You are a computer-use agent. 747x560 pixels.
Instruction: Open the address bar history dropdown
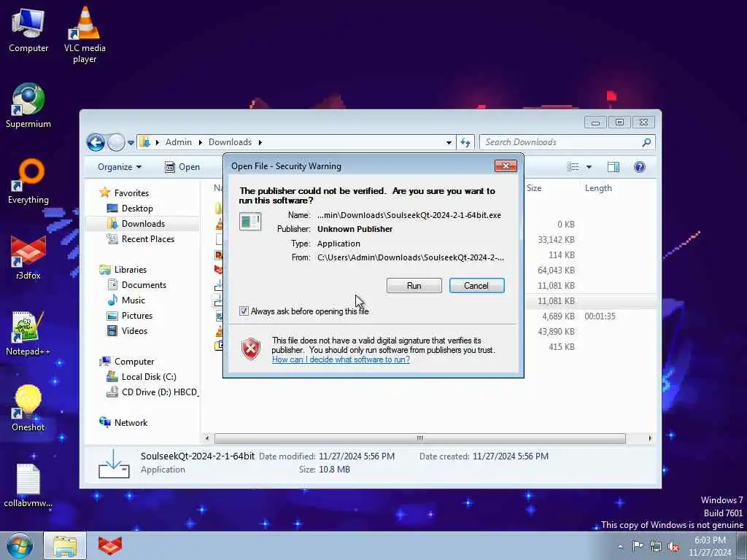coord(449,142)
